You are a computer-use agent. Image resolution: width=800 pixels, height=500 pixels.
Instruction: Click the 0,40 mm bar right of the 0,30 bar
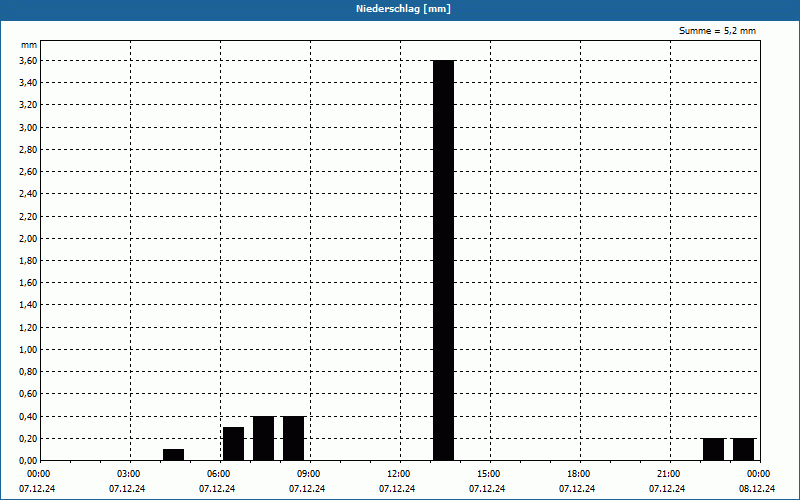click(x=263, y=438)
